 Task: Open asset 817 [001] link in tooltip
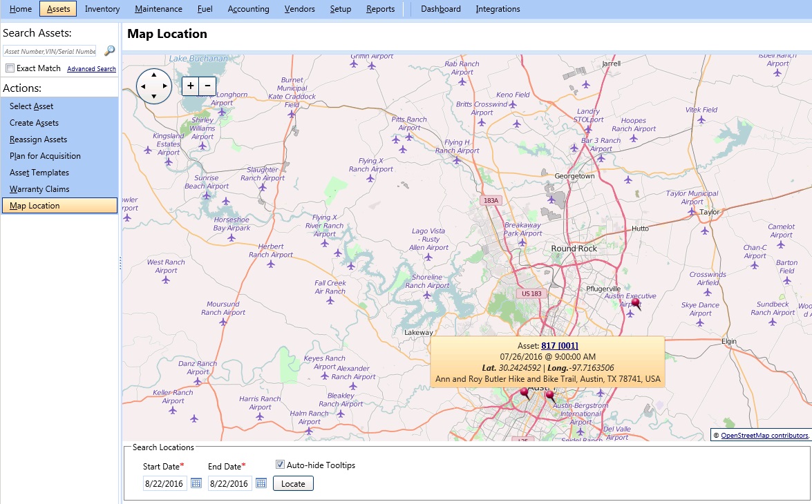pos(560,346)
